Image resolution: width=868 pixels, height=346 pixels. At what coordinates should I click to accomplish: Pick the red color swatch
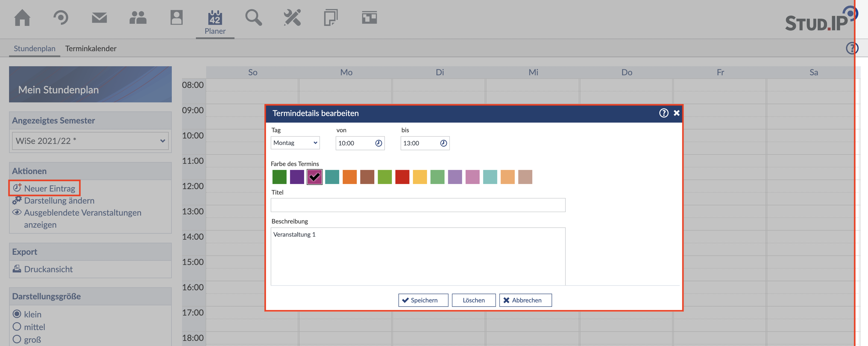[402, 177]
